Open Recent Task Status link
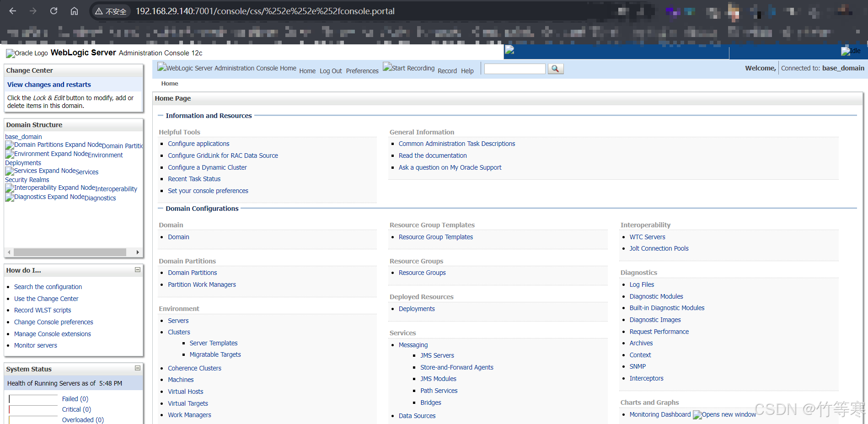868x424 pixels. coord(194,179)
